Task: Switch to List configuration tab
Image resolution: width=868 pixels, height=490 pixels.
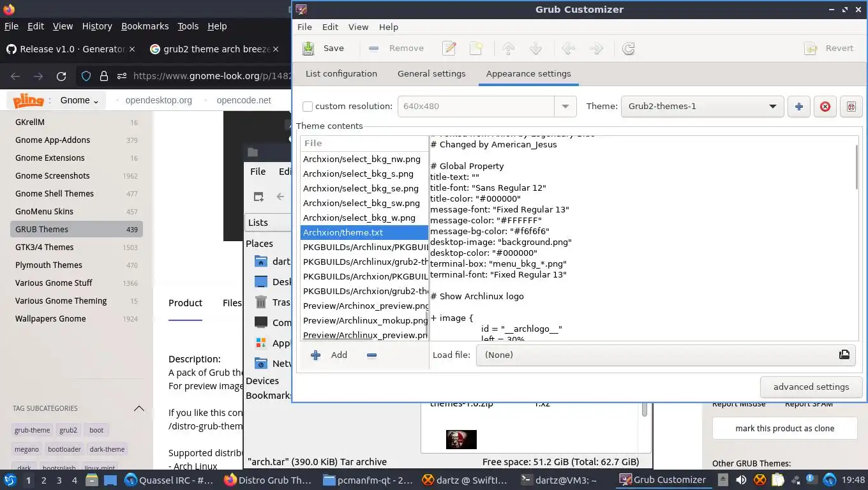Action: (x=341, y=73)
